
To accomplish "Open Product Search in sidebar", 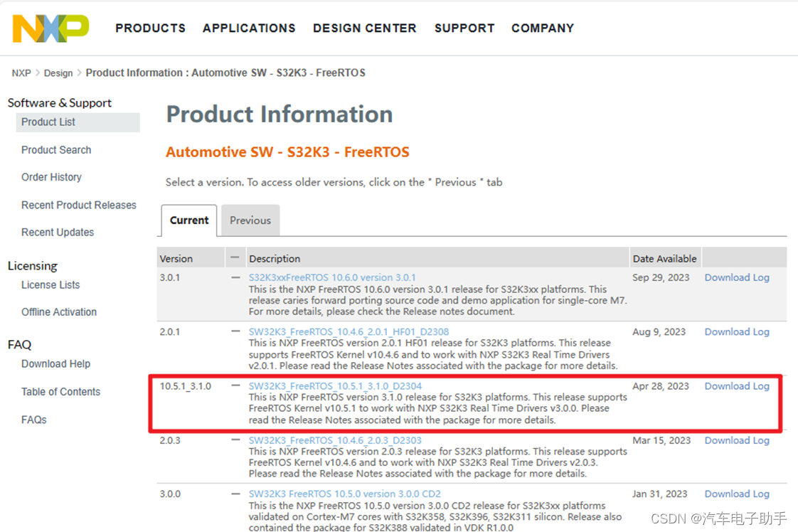I will click(x=56, y=150).
